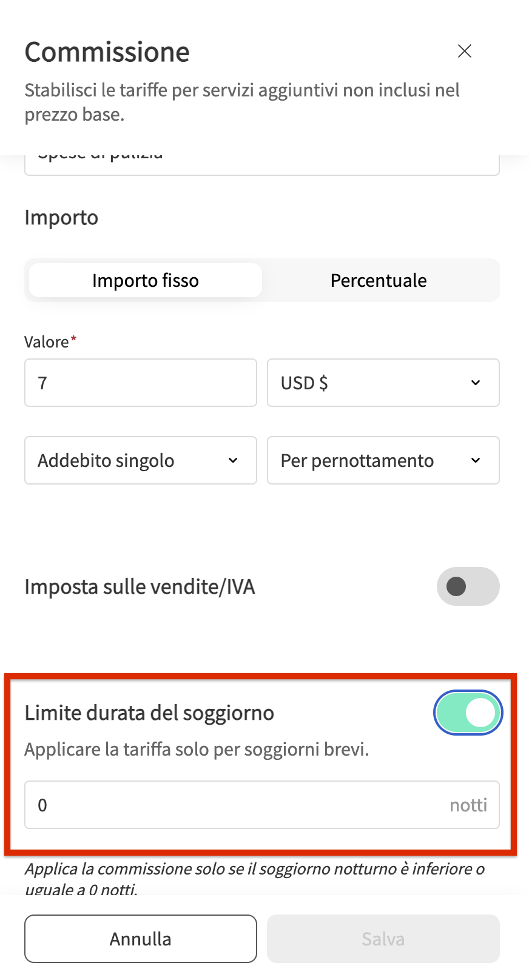
Task: Disable the Limite durata del soggiorno switch
Action: pyautogui.click(x=468, y=713)
